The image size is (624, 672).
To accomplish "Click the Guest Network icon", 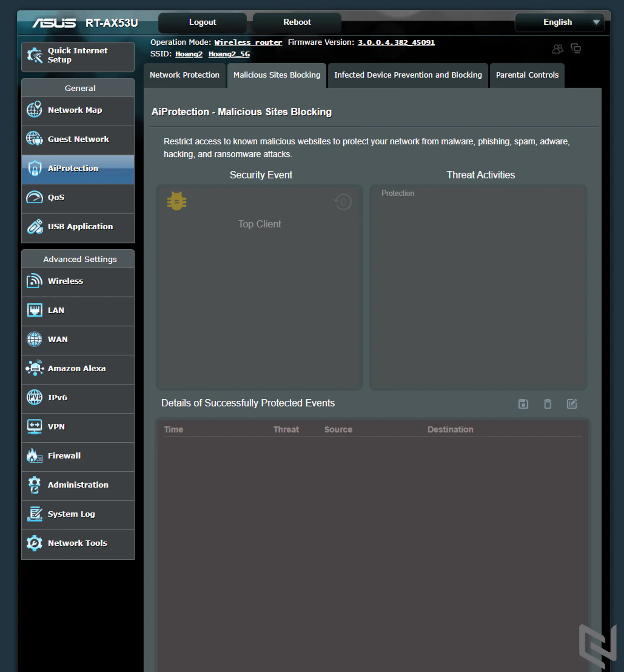I will pos(34,139).
